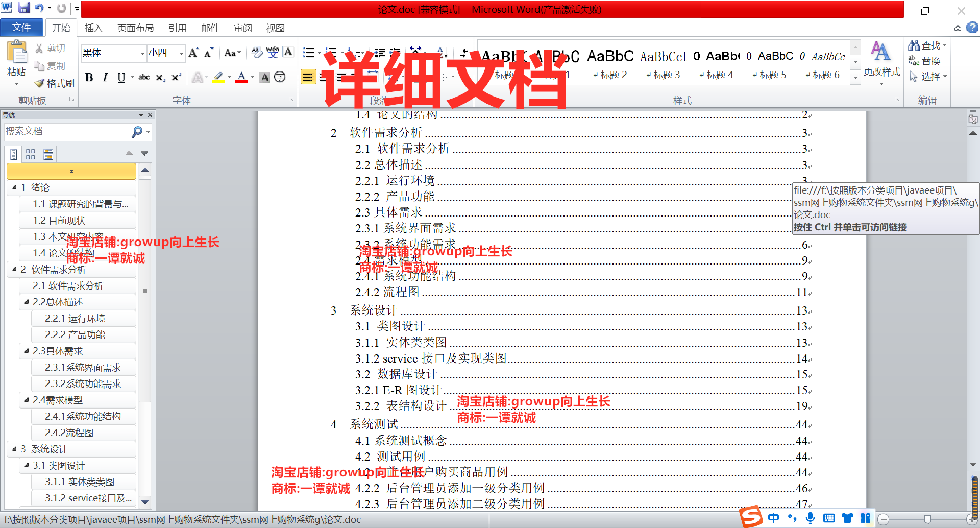
Task: Click the 搜索文档 search input field
Action: click(67, 132)
